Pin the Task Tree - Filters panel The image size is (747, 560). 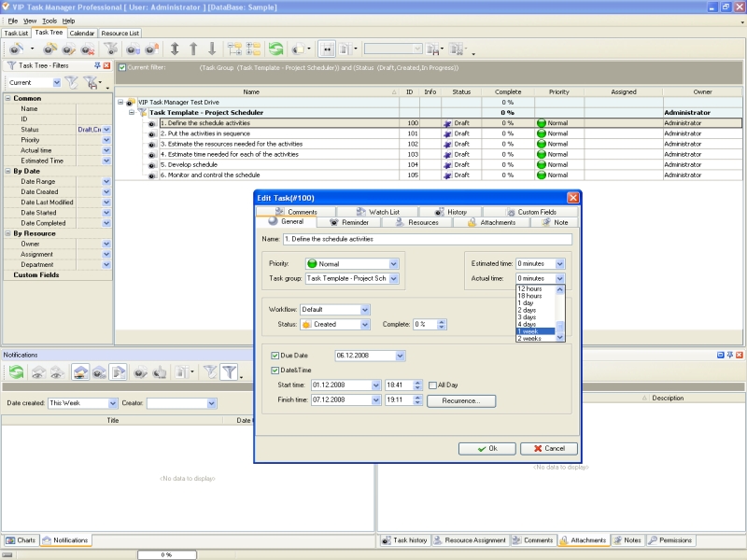coord(97,65)
